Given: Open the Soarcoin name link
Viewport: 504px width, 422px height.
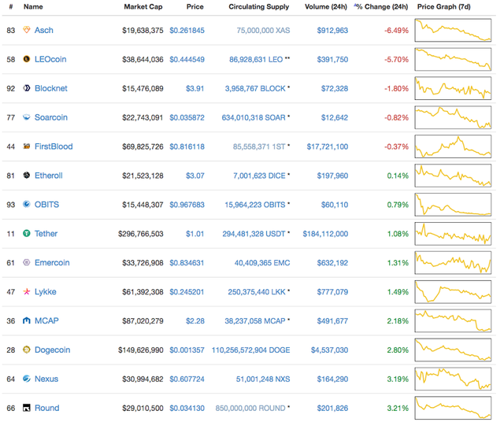Looking at the screenshot, I should (51, 117).
